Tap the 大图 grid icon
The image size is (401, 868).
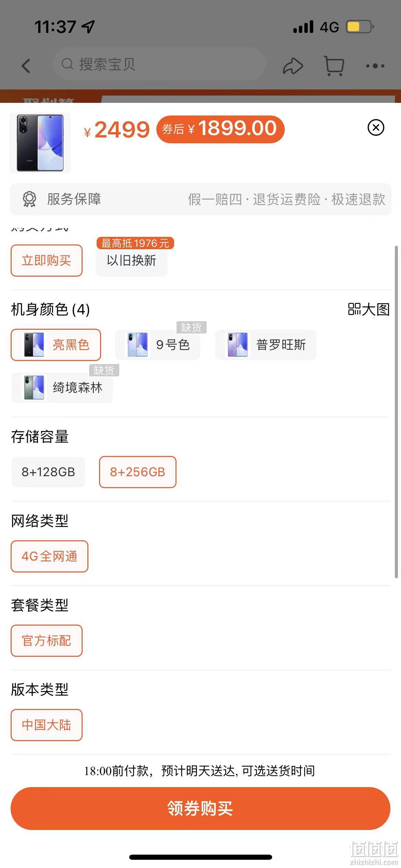click(354, 309)
